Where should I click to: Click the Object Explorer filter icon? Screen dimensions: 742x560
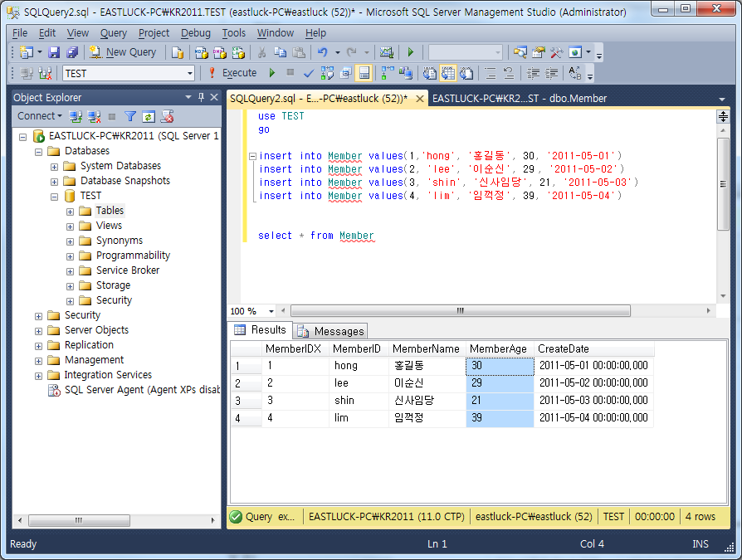click(x=130, y=116)
